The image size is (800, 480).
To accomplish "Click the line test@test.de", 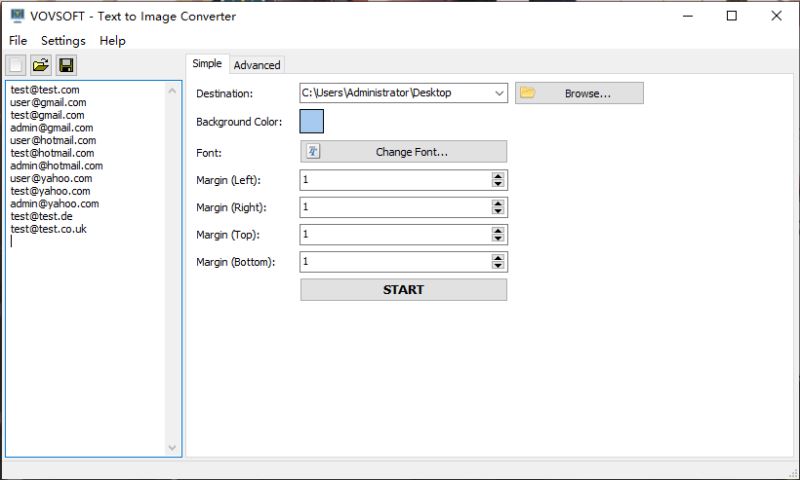I will click(41, 216).
